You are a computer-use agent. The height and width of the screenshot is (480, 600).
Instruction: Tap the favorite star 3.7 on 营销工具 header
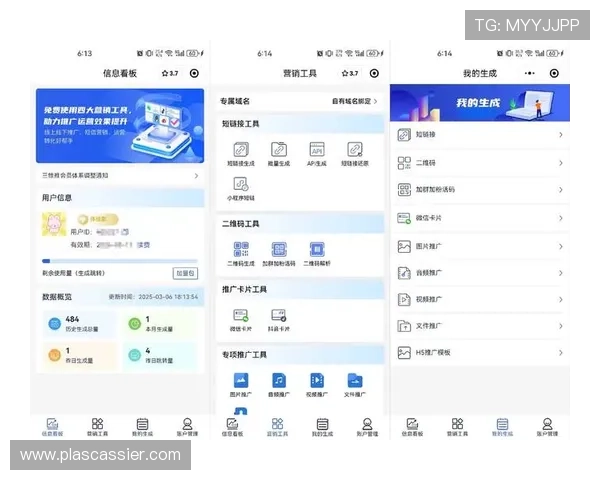[x=350, y=73]
